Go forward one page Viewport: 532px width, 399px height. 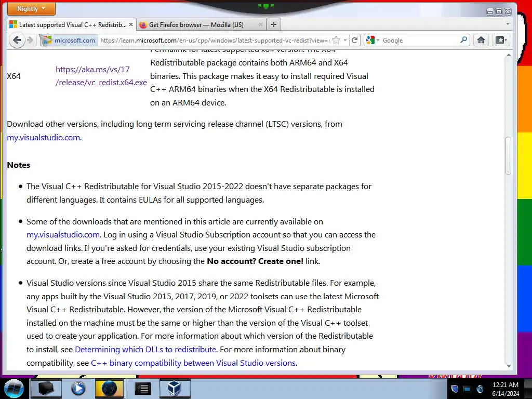click(x=30, y=41)
